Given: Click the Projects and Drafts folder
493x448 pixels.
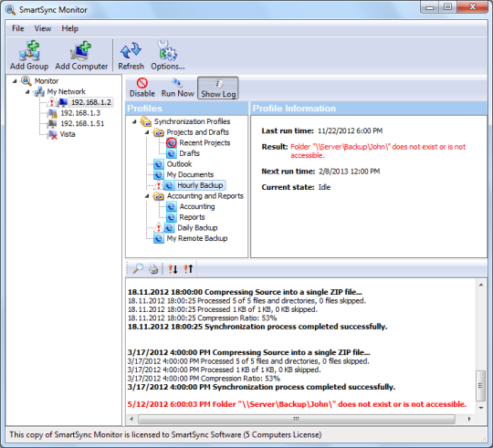Looking at the screenshot, I should click(197, 132).
